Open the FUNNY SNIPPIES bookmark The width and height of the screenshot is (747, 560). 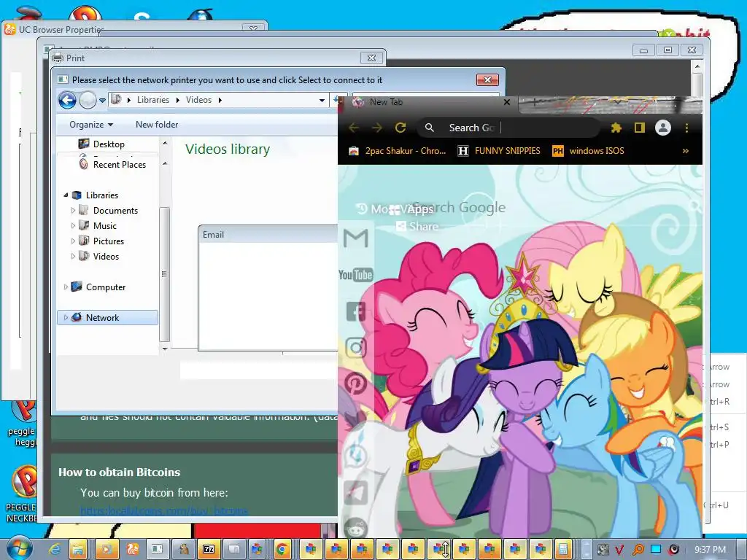tap(499, 151)
